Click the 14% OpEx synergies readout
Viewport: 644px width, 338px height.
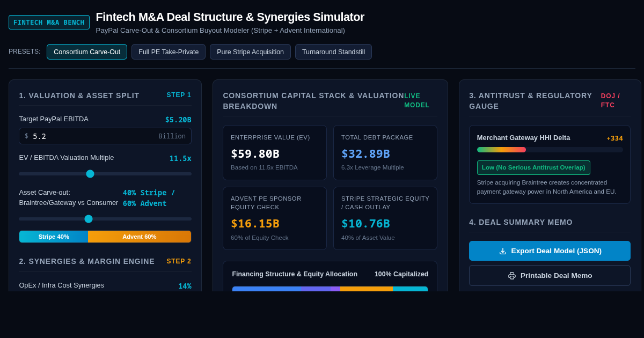(x=185, y=286)
